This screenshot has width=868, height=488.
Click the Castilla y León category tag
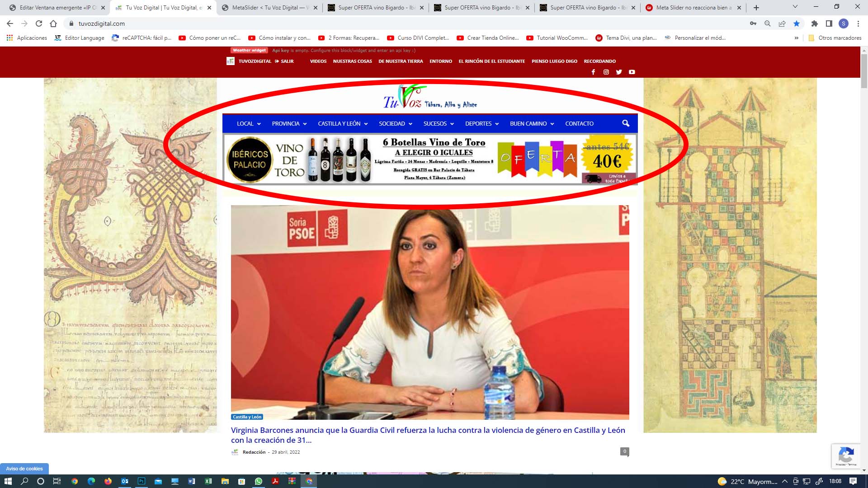[247, 417]
